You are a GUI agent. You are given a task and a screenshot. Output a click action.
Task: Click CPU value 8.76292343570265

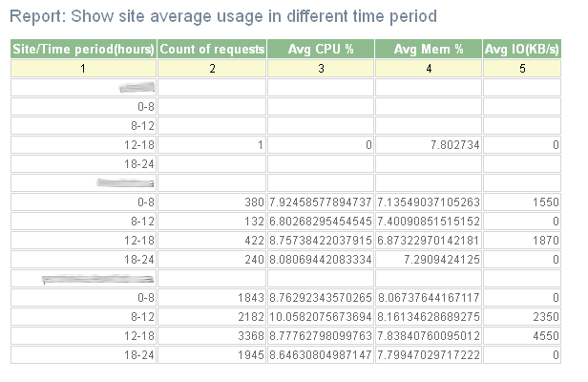(x=321, y=298)
